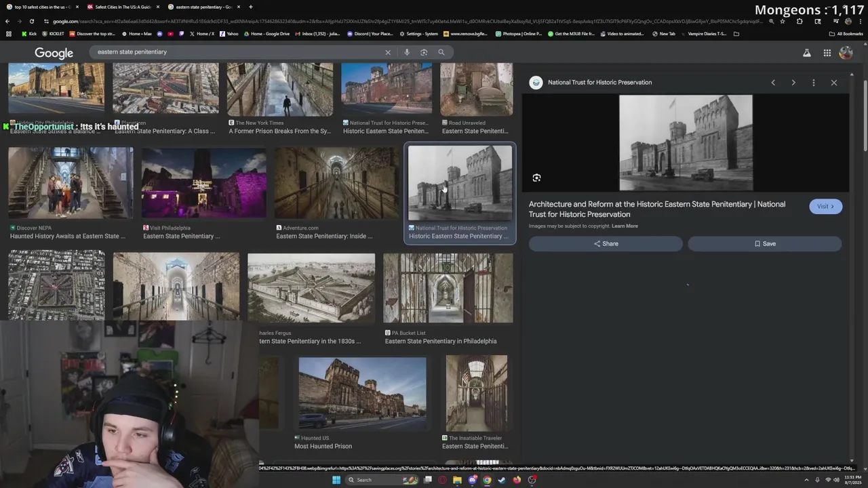This screenshot has width=868, height=488.
Task: Open the Road Unraveled image result
Action: 476,89
